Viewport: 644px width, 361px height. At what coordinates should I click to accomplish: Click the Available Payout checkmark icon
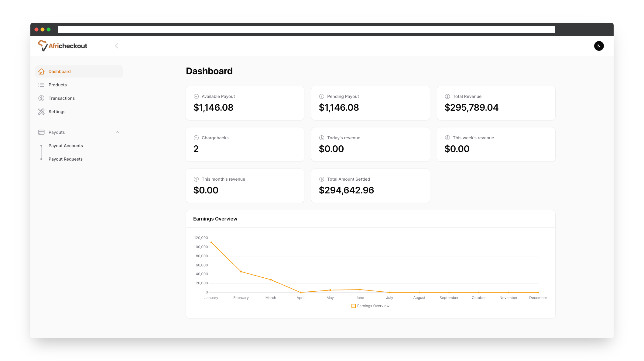point(196,96)
